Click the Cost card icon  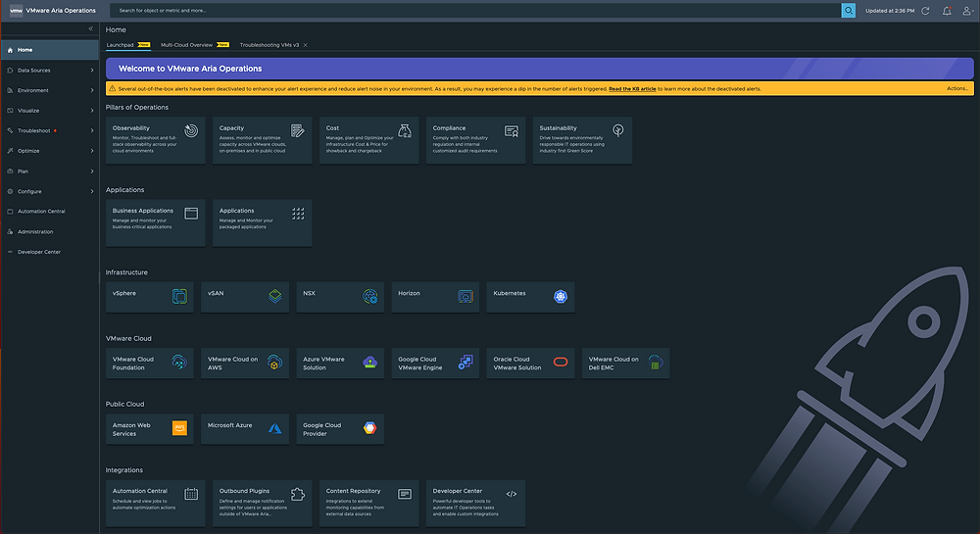[405, 130]
